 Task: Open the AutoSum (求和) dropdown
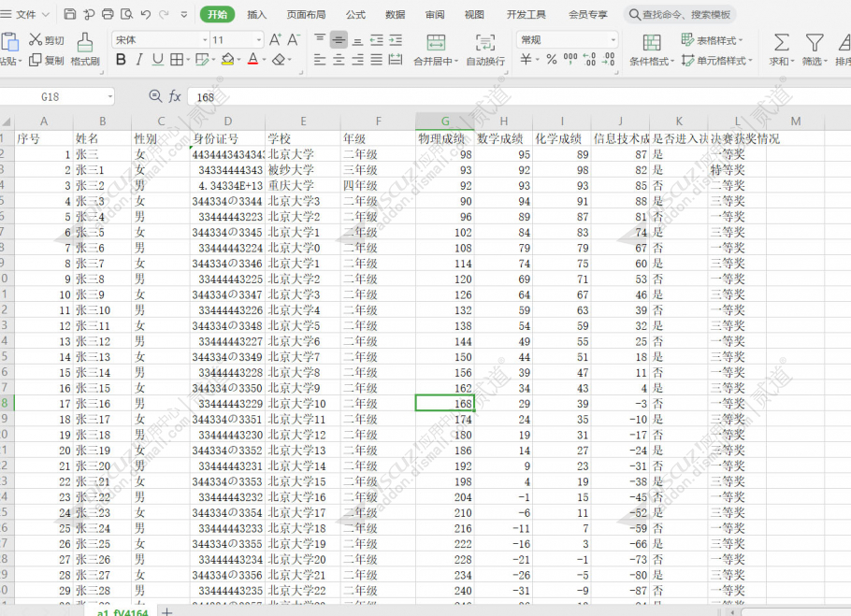[782, 50]
